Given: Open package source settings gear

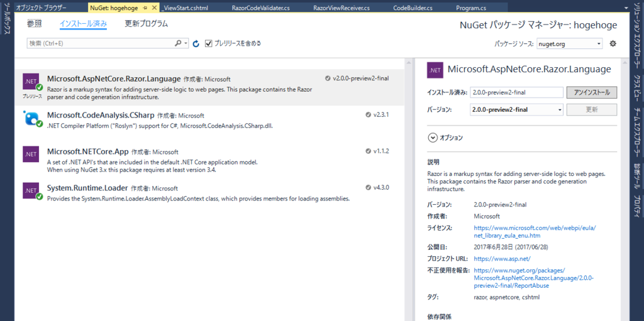Looking at the screenshot, I should click(x=613, y=43).
